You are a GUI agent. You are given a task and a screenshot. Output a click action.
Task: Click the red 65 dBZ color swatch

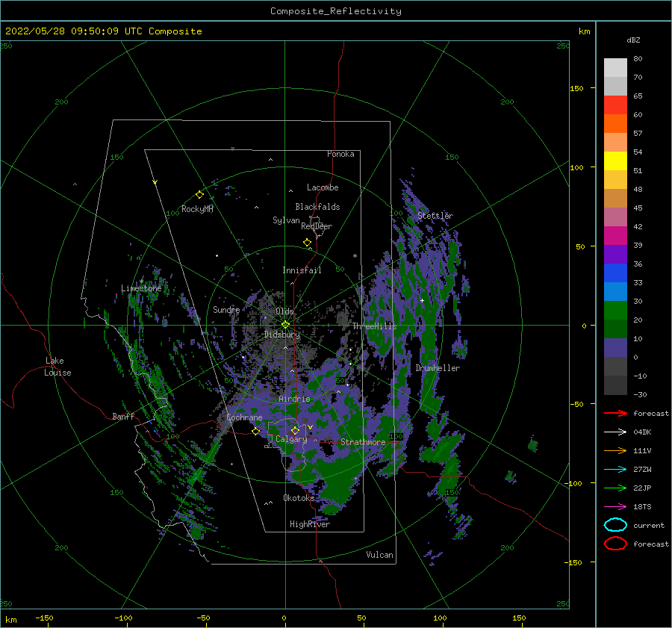(x=615, y=105)
